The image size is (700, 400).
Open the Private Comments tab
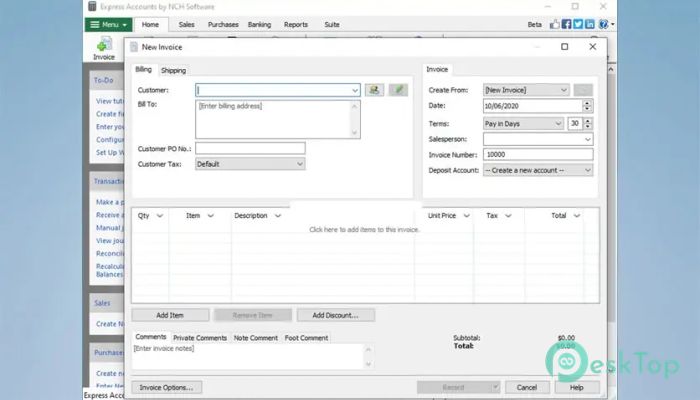click(x=200, y=338)
